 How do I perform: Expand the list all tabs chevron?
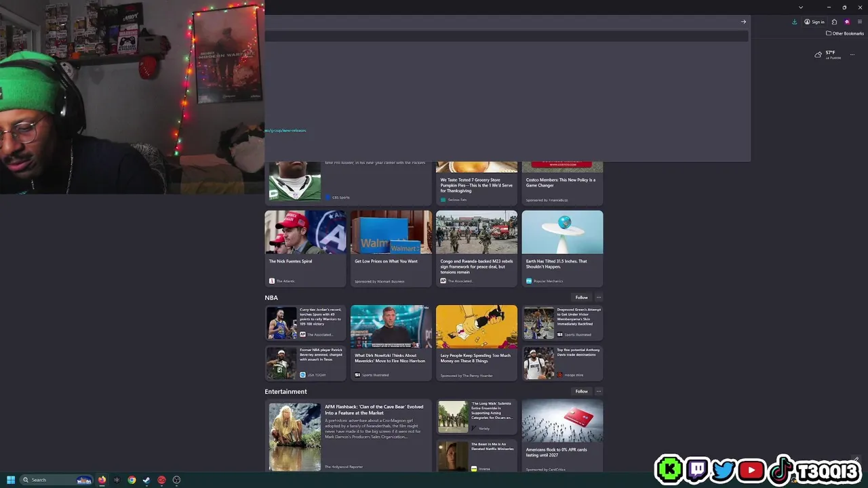point(801,7)
